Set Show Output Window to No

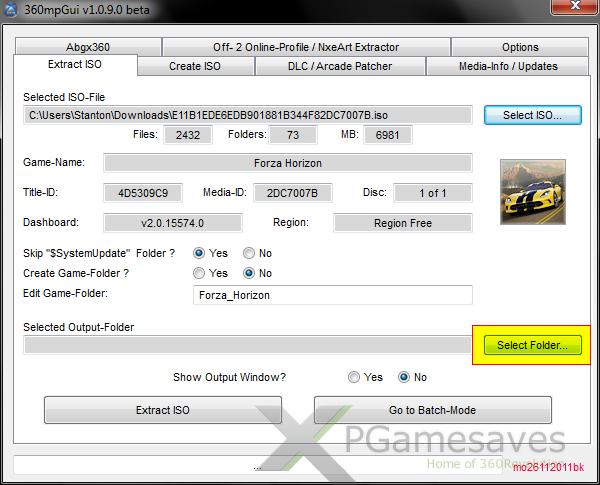405,378
